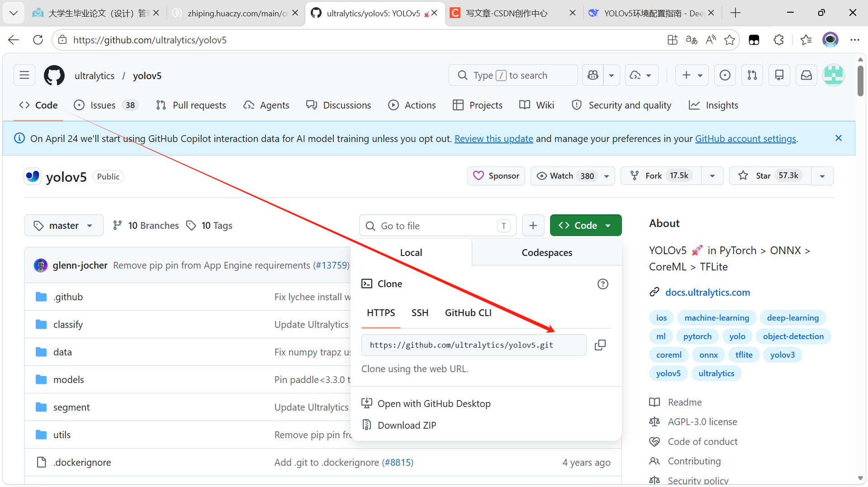
Task: Click the add file plus button
Action: (x=533, y=225)
